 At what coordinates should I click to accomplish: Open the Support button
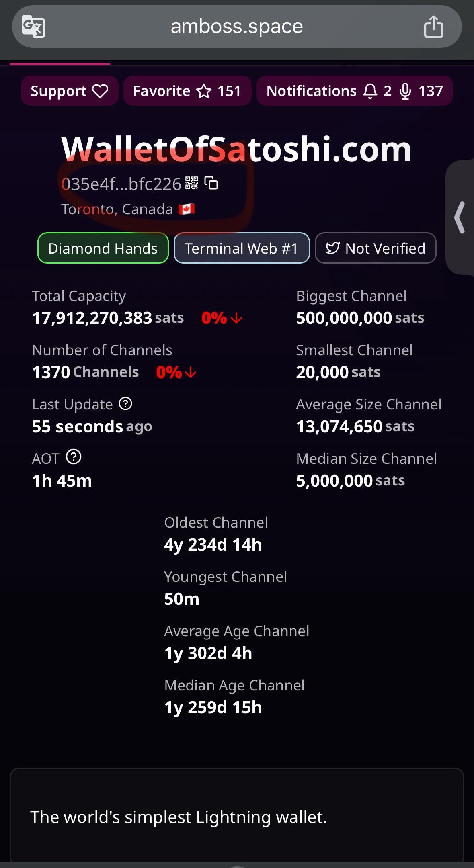tap(70, 91)
